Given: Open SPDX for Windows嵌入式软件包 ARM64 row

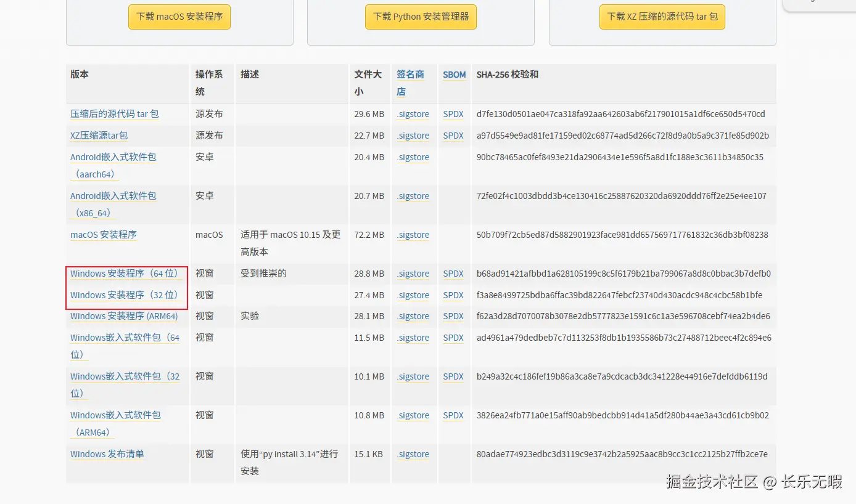Looking at the screenshot, I should 453,415.
